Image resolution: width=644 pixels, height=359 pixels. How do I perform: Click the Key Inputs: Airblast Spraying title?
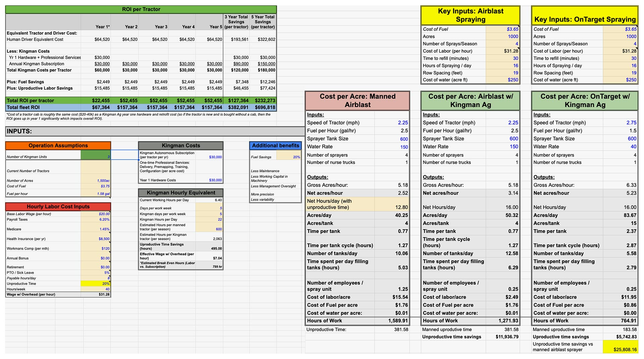(x=470, y=15)
